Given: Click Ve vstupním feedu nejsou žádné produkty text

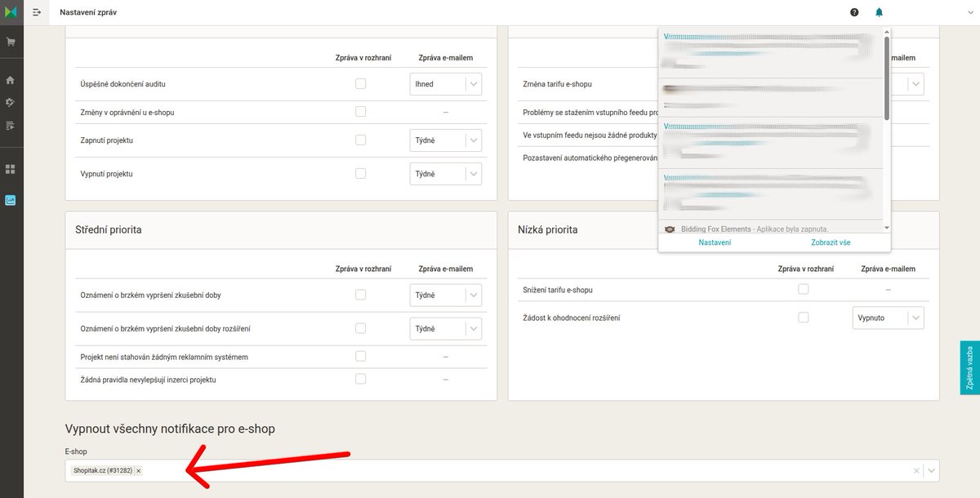Looking at the screenshot, I should click(590, 135).
